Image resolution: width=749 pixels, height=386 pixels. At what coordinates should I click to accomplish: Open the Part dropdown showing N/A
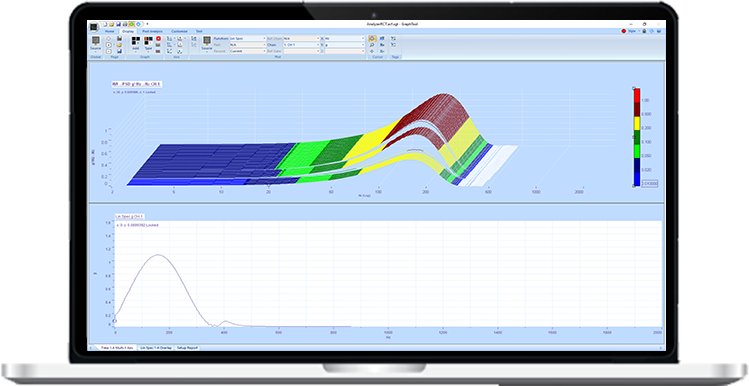point(247,45)
